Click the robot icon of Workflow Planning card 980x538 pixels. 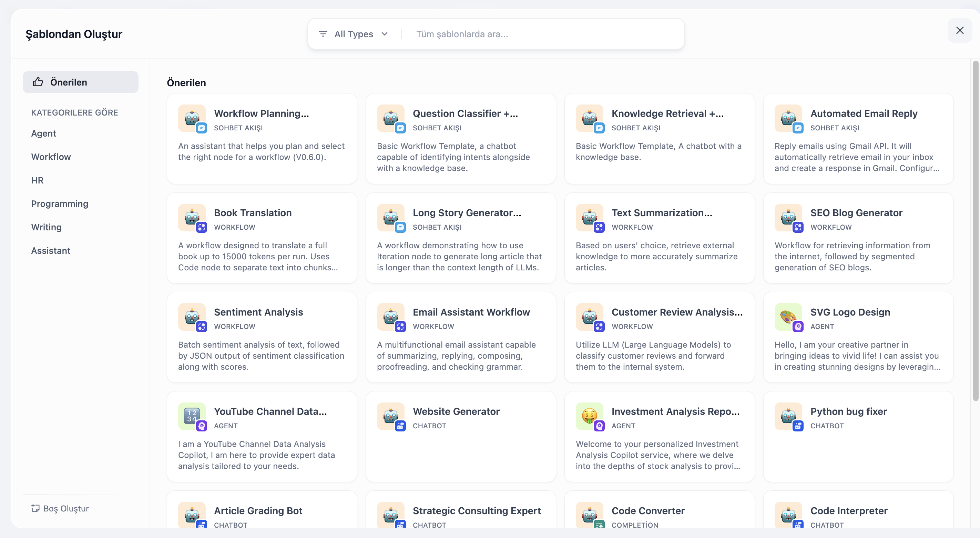click(192, 118)
